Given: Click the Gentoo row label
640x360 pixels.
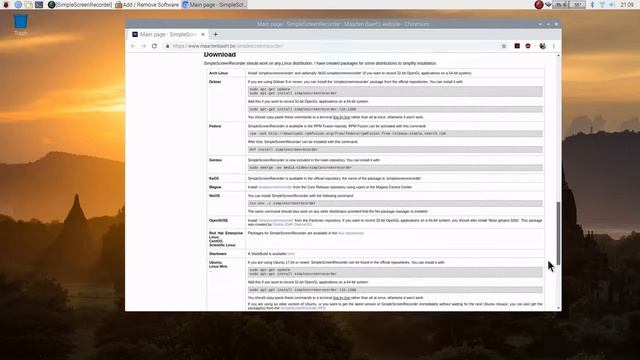Looking at the screenshot, I should click(x=216, y=160).
